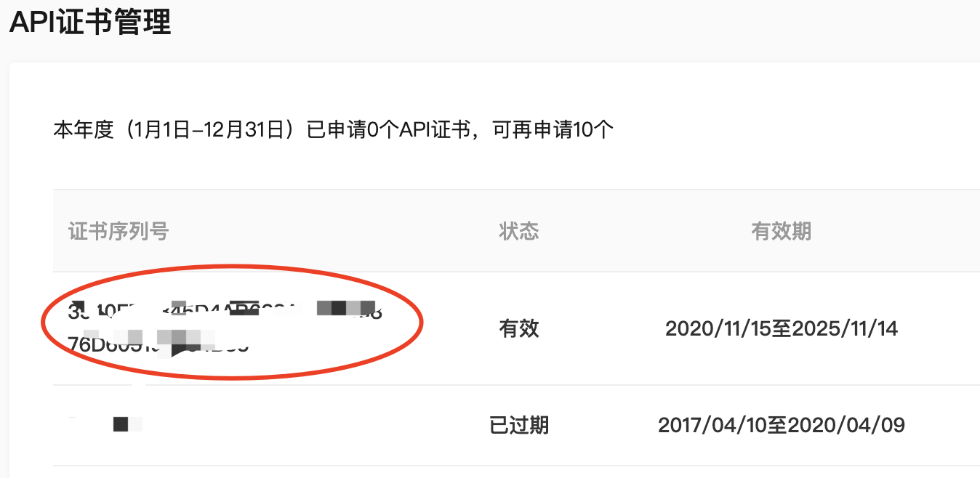The image size is (980, 478).
Task: Click validity period 2020/11/15至2025/11/14
Action: pos(782,328)
